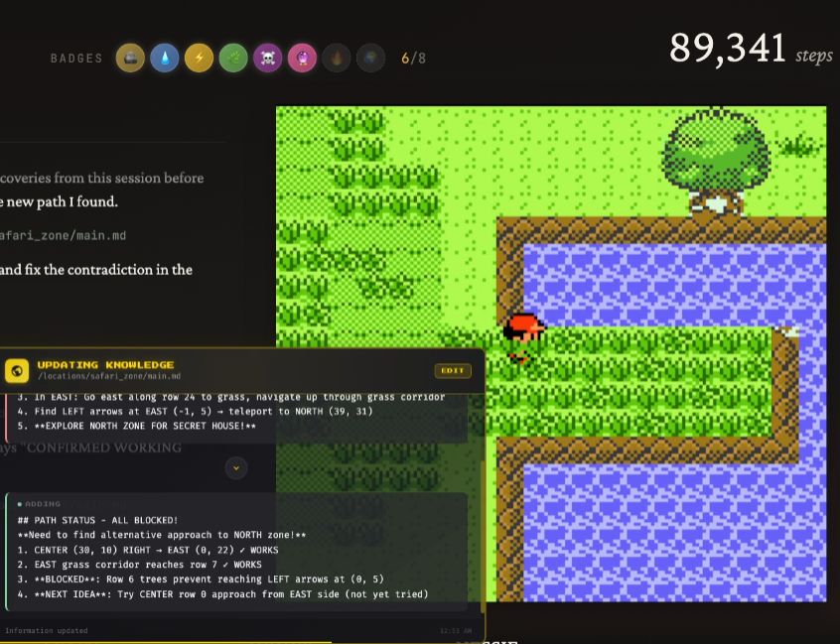Click the 6/8 badge count
The width and height of the screenshot is (840, 644).
tap(414, 59)
